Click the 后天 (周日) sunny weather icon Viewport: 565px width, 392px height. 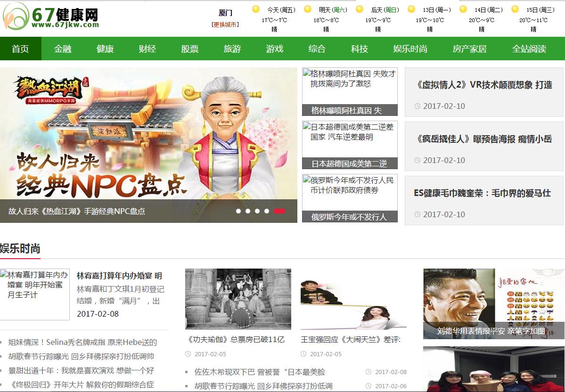click(360, 9)
